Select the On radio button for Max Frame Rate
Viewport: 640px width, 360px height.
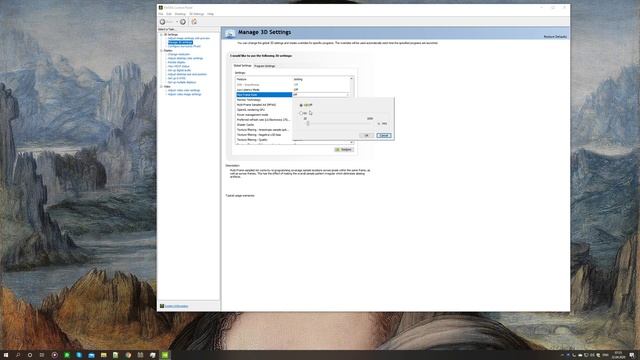[x=301, y=113]
